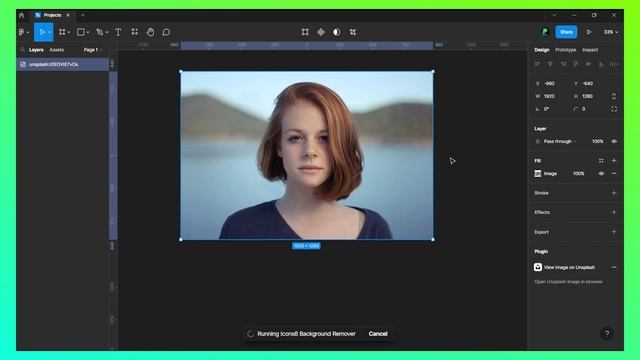Open the Page 1 dropdown

coord(93,50)
